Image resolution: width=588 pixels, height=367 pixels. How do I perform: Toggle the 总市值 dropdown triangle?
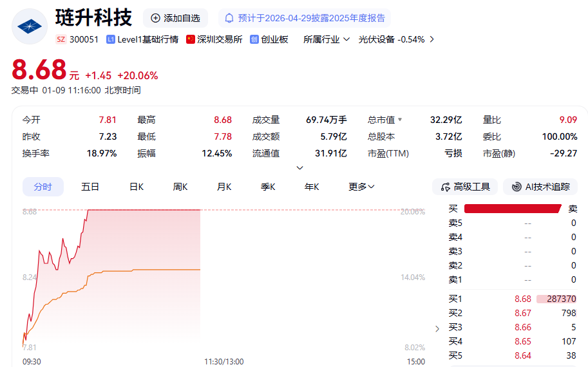[x=400, y=120]
